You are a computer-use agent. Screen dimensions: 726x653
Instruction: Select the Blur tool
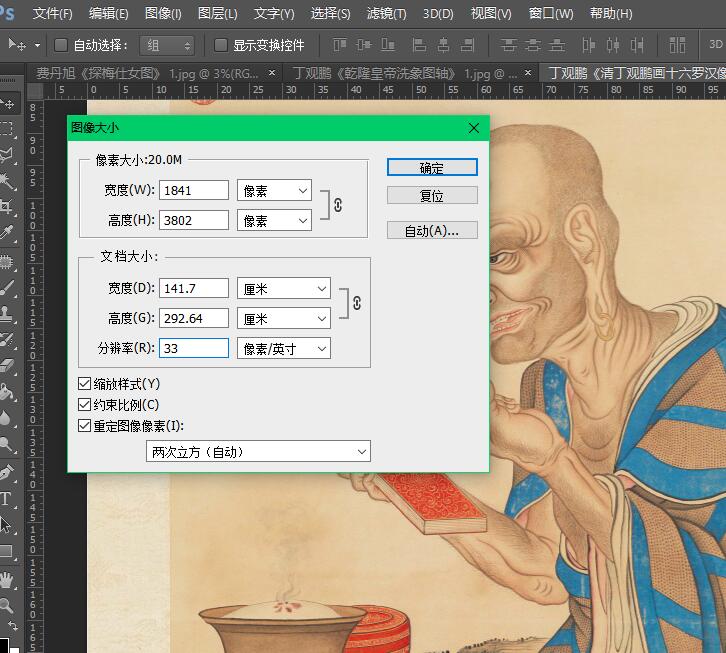click(x=6, y=418)
